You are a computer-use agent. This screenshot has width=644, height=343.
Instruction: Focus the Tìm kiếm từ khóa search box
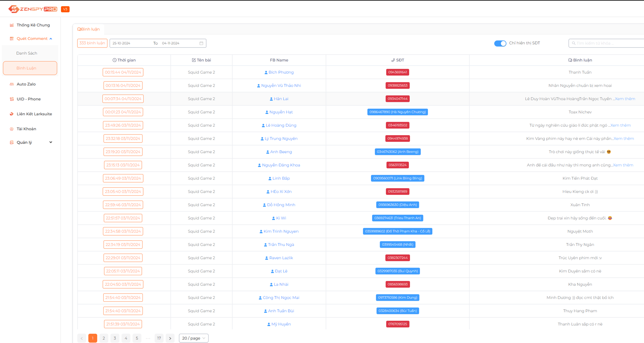606,43
